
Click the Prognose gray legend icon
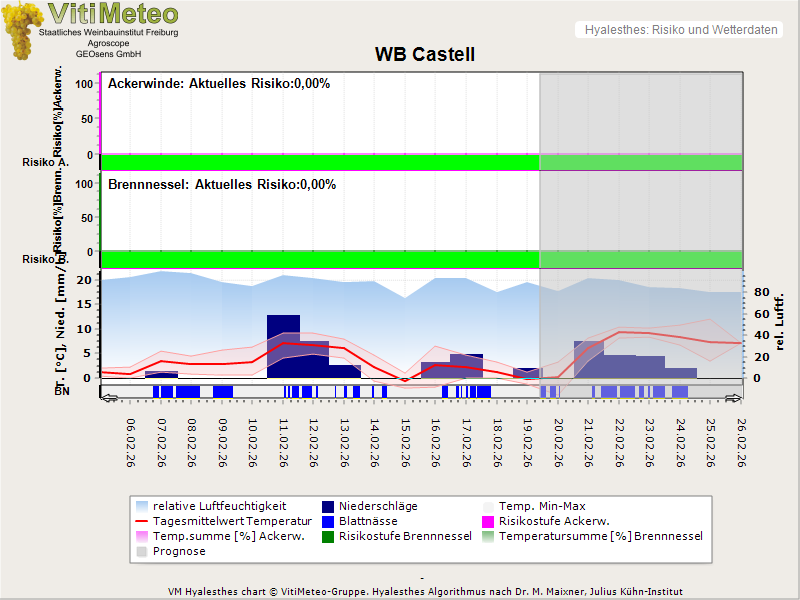point(141,551)
